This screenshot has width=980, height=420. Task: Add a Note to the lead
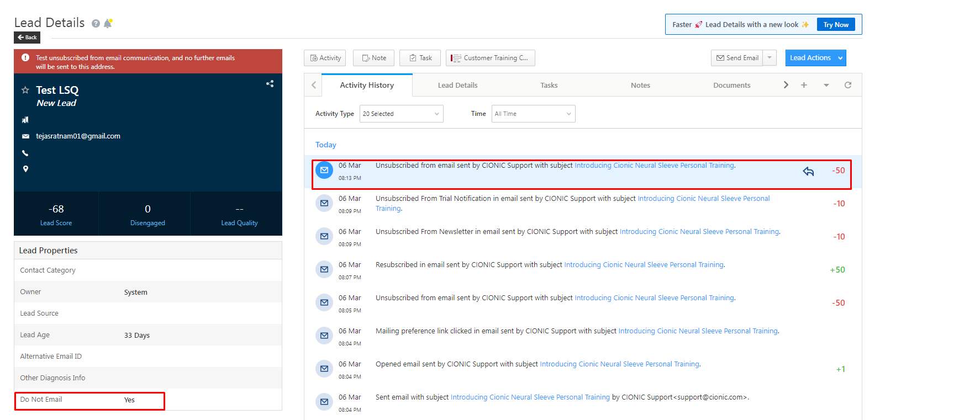(374, 58)
